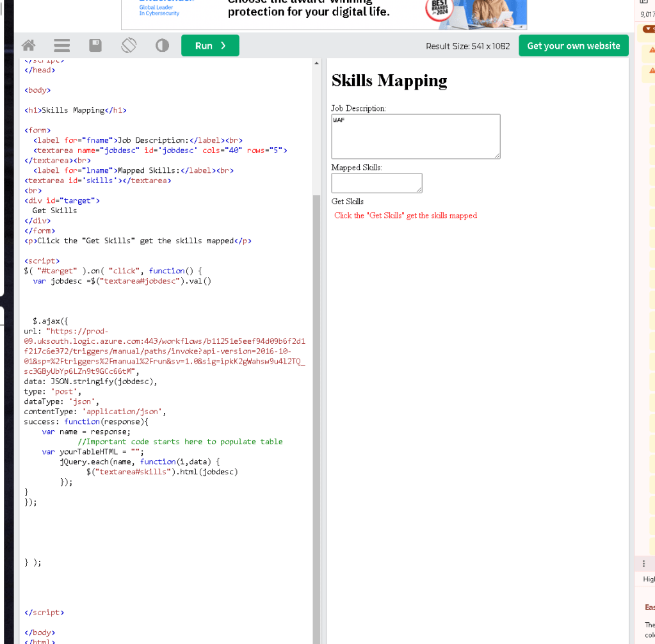Click the '<h1>Skills Mapping</h1>' code line
The image size is (655, 644).
pyautogui.click(x=75, y=110)
